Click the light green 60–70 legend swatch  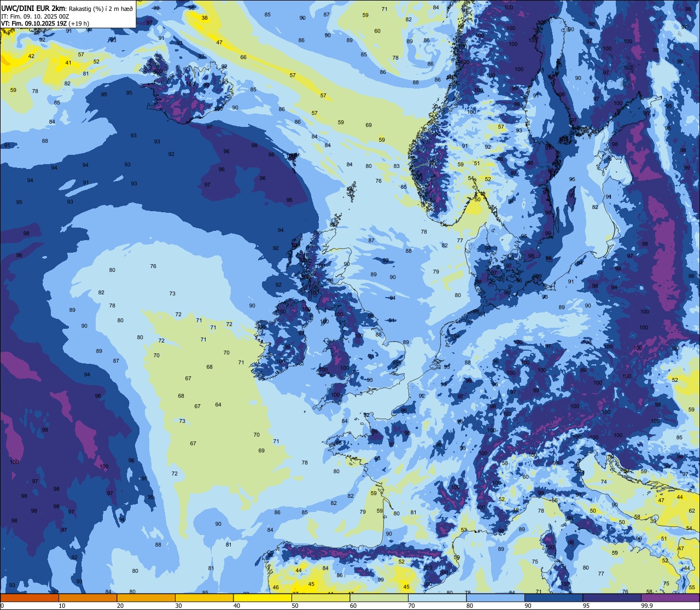[x=379, y=598]
